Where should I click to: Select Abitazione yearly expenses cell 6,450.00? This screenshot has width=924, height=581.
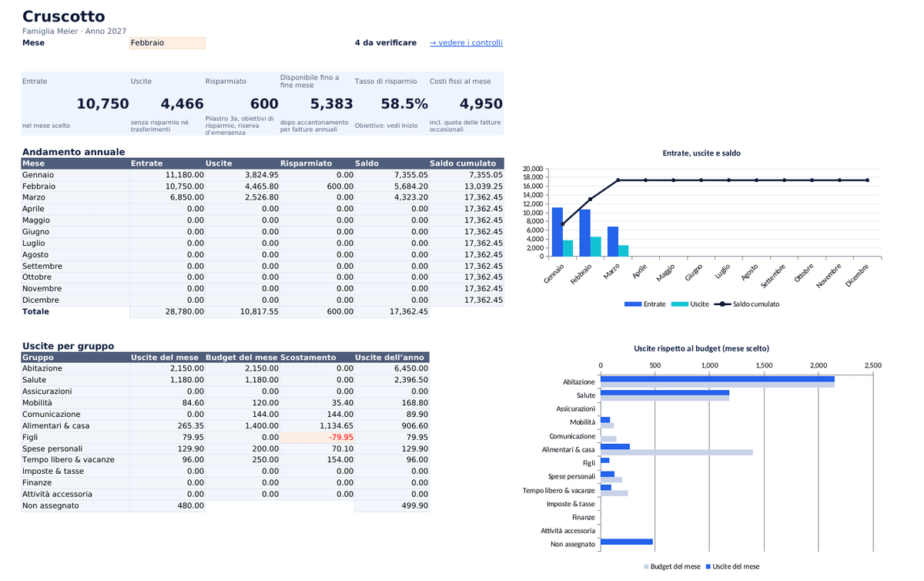[391, 368]
